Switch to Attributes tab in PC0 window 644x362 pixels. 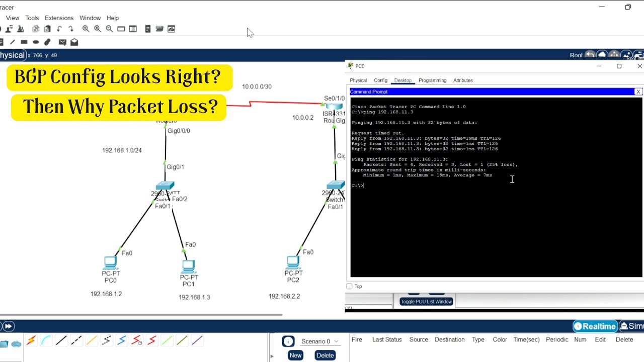463,80
